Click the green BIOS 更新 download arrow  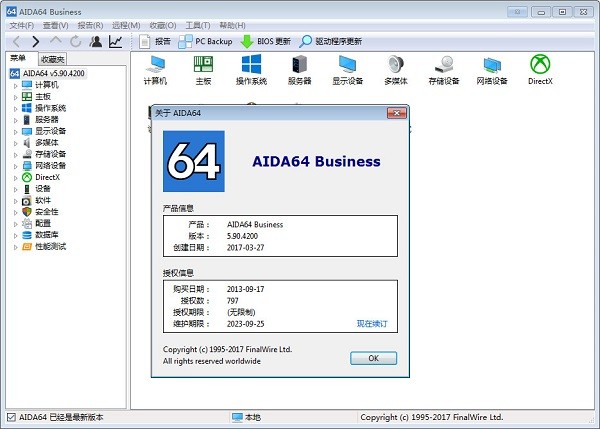coord(246,41)
